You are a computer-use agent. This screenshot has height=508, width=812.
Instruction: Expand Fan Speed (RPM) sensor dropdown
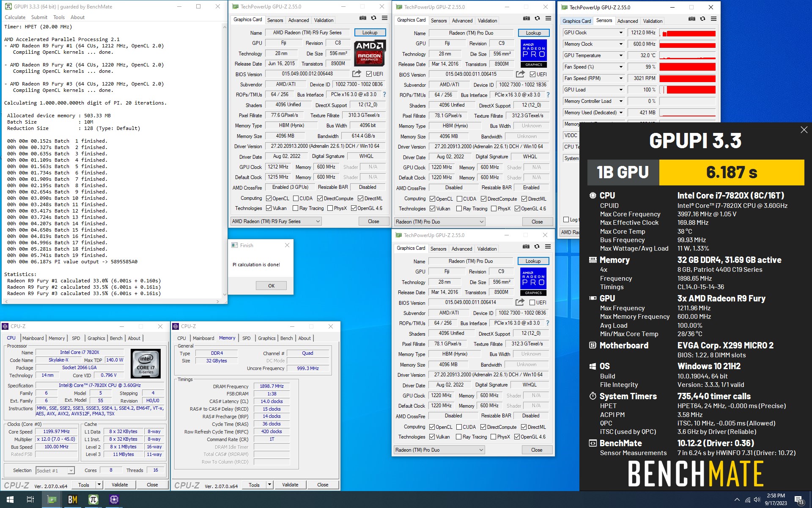[x=621, y=78]
